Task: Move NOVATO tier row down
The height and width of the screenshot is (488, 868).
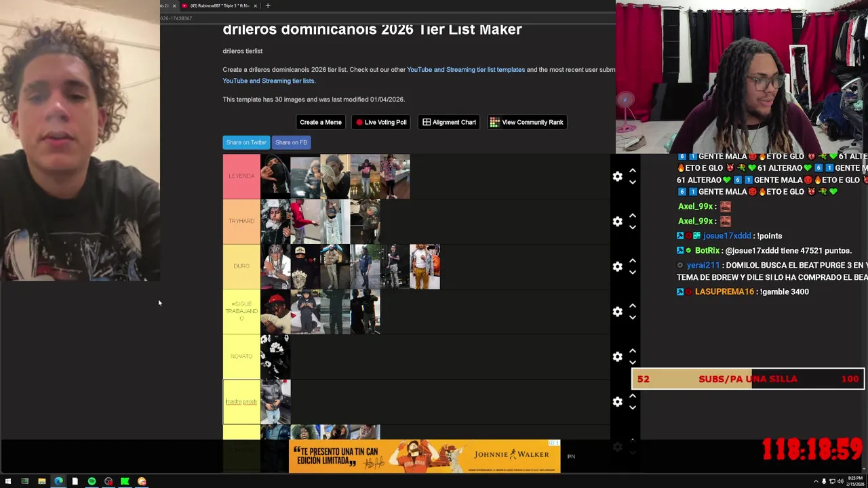Action: (633, 362)
